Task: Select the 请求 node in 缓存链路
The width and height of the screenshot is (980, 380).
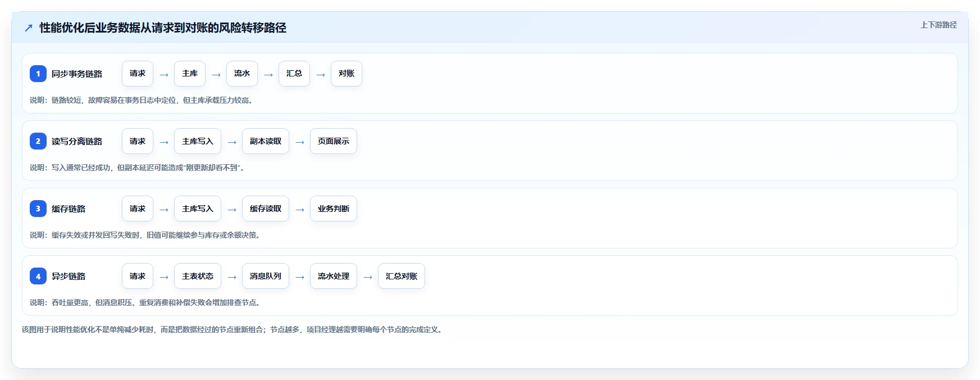Action: [138, 209]
